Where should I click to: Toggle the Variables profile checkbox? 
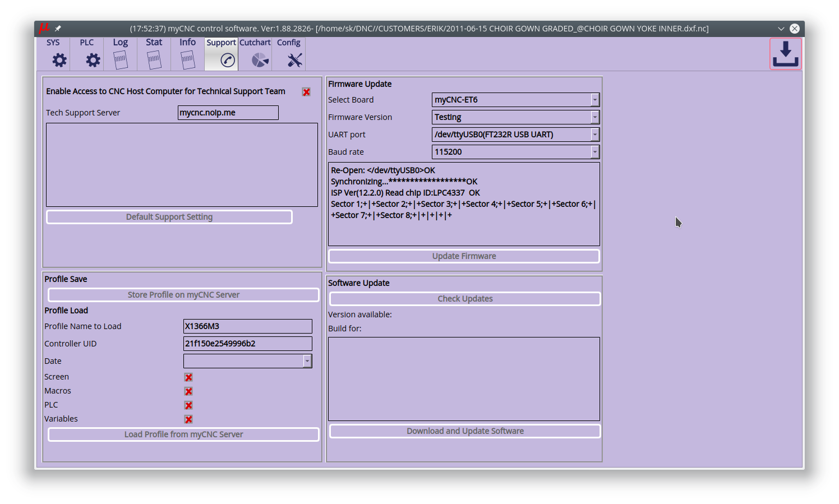[188, 419]
